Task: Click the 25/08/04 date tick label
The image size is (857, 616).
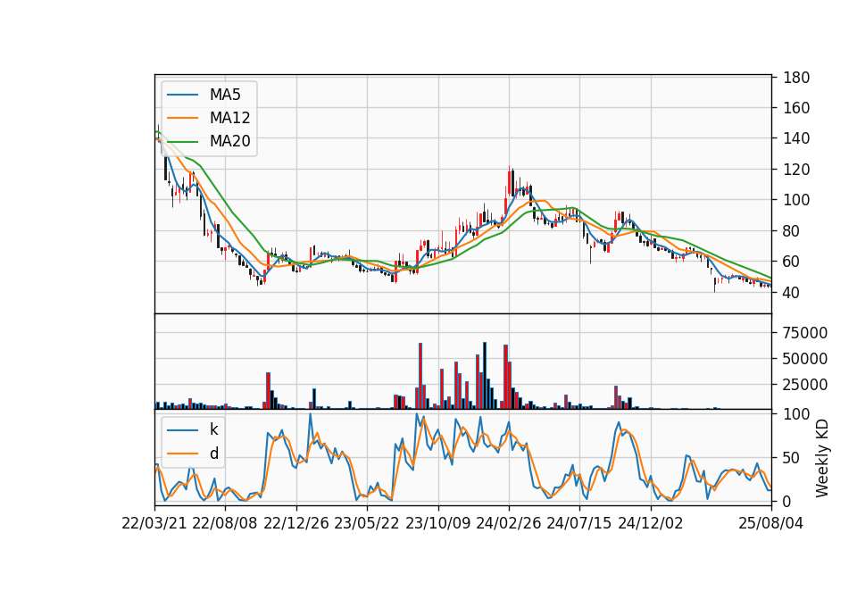Action: pyautogui.click(x=771, y=523)
